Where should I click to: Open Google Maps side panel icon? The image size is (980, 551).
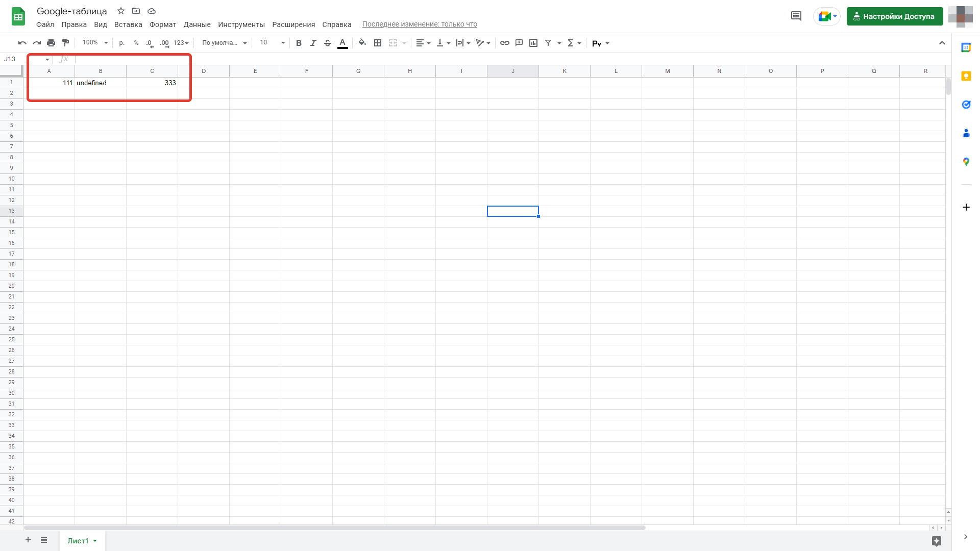coord(966,162)
